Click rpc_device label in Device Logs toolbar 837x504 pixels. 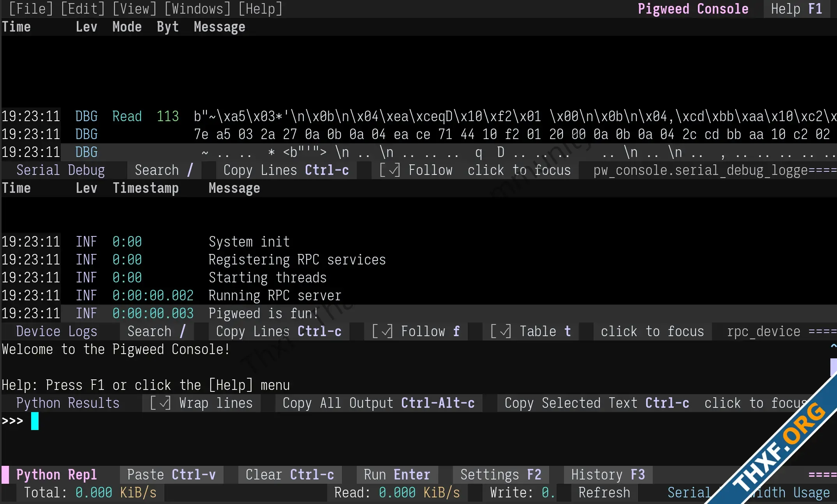click(763, 331)
